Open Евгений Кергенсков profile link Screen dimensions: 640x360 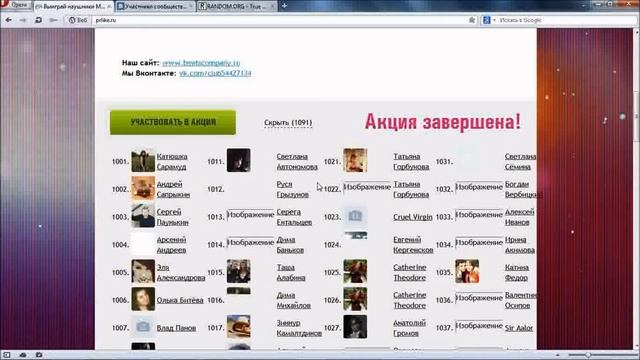(413, 245)
